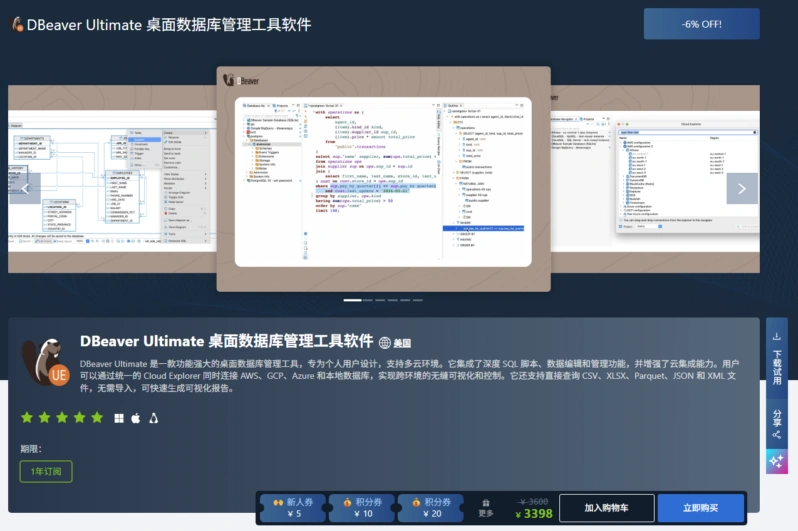This screenshot has height=531, width=798.
Task: Click the globe region icon
Action: point(385,343)
